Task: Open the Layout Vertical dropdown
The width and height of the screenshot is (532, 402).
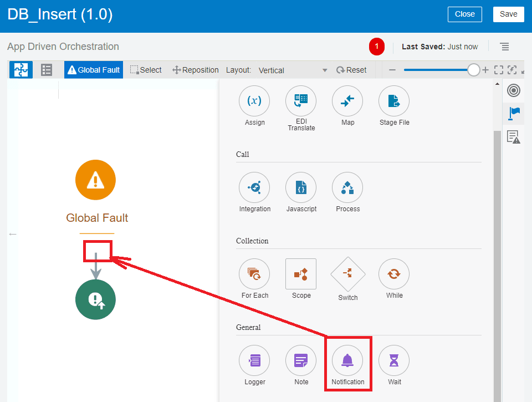Action: [x=293, y=70]
